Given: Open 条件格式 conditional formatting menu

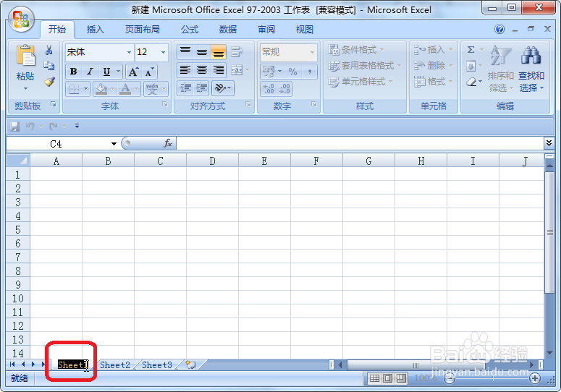Looking at the screenshot, I should point(356,50).
